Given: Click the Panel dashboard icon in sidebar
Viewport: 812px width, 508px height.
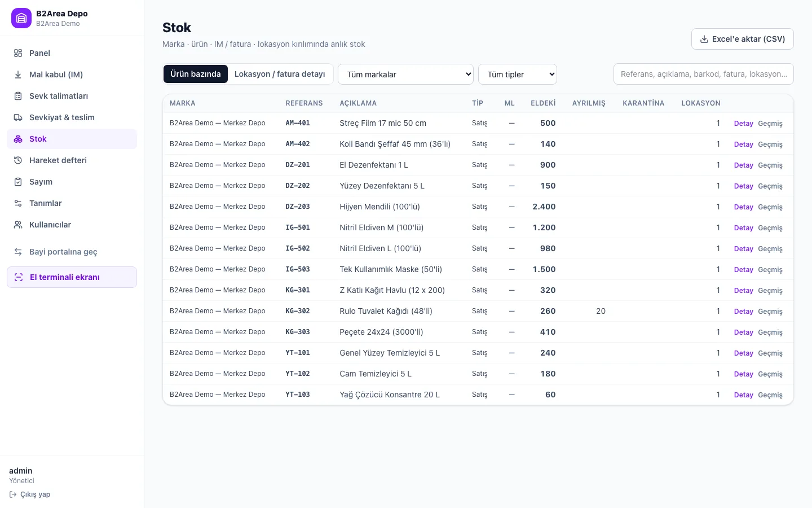Looking at the screenshot, I should coord(18,53).
